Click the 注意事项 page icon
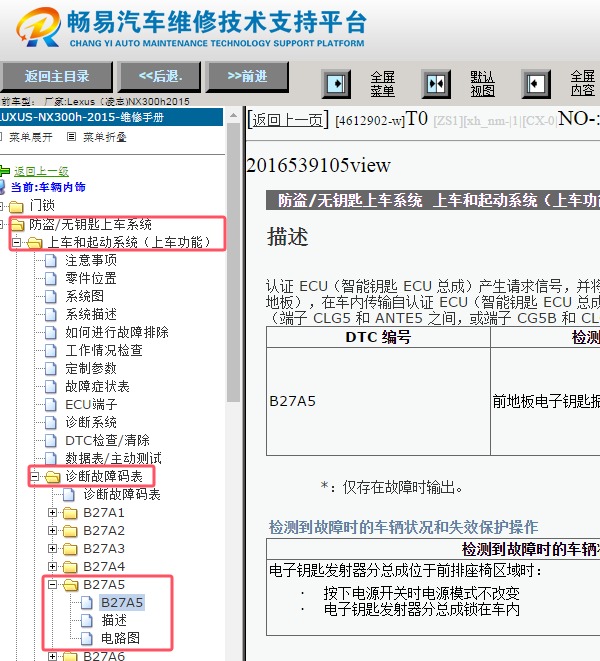This screenshot has width=600, height=661. pos(51,261)
